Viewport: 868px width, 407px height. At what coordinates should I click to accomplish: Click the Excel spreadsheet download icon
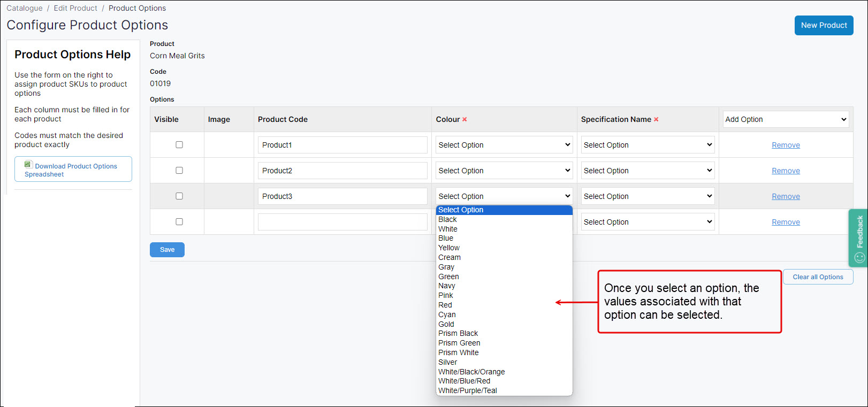[x=28, y=165]
